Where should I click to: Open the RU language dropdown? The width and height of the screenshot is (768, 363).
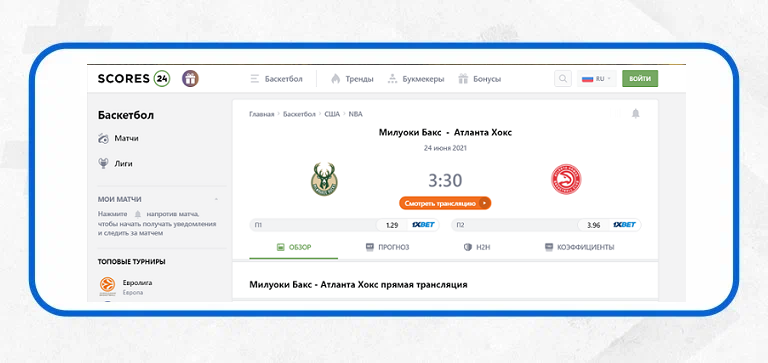[597, 78]
